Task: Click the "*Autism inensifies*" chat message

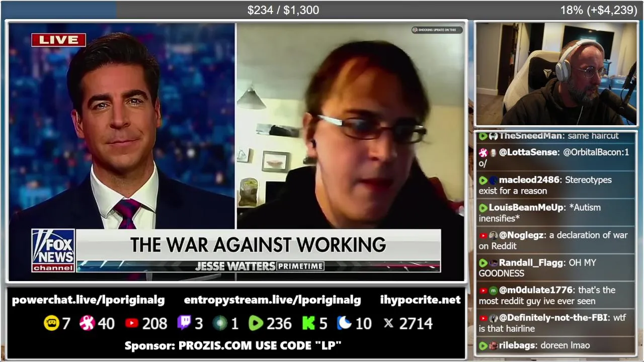Action: pos(540,213)
